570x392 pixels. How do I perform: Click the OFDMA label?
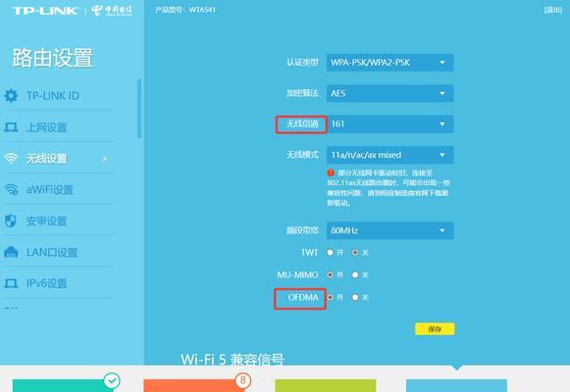pos(303,297)
